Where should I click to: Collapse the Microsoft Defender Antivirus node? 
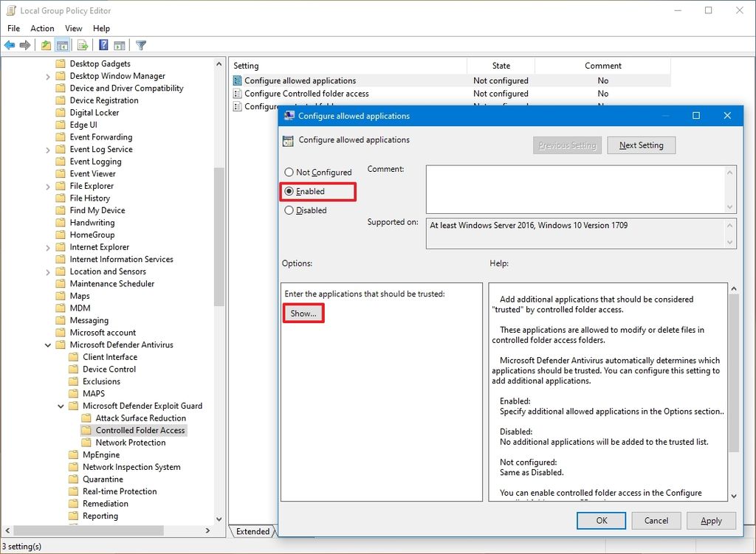click(x=48, y=344)
